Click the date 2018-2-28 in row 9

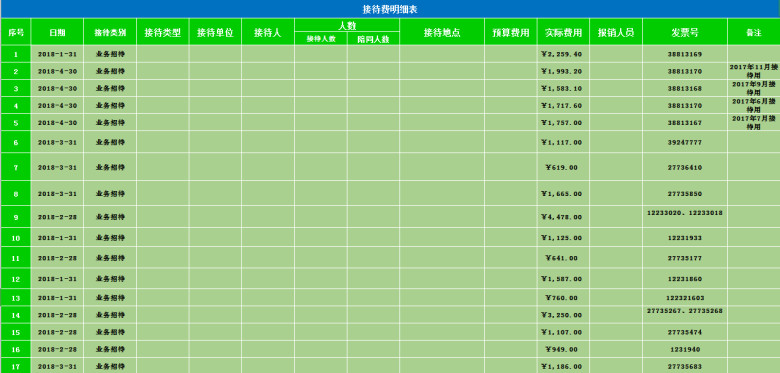pyautogui.click(x=57, y=217)
